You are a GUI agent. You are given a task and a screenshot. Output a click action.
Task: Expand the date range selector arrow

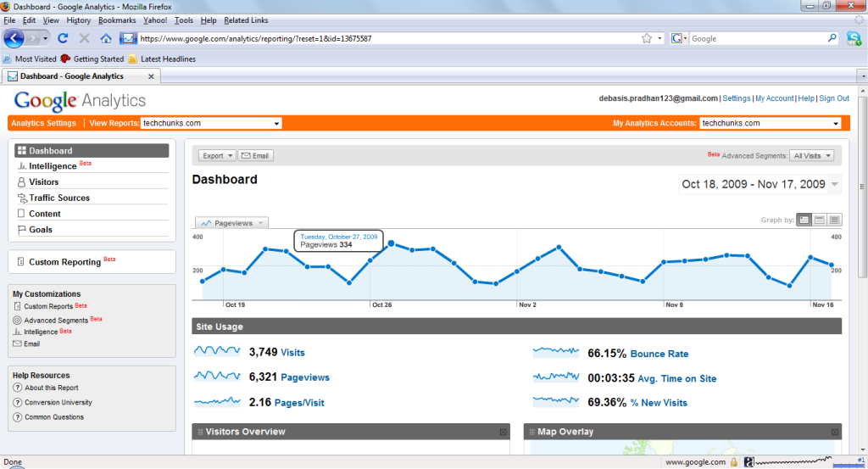coord(834,184)
